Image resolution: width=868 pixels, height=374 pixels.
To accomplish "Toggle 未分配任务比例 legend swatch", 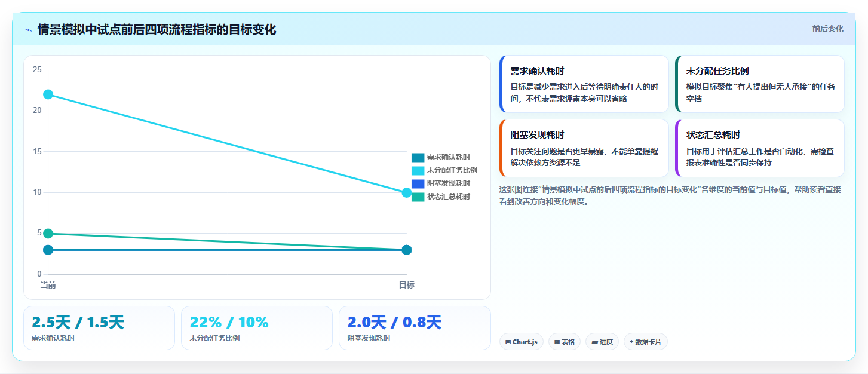I will [418, 170].
